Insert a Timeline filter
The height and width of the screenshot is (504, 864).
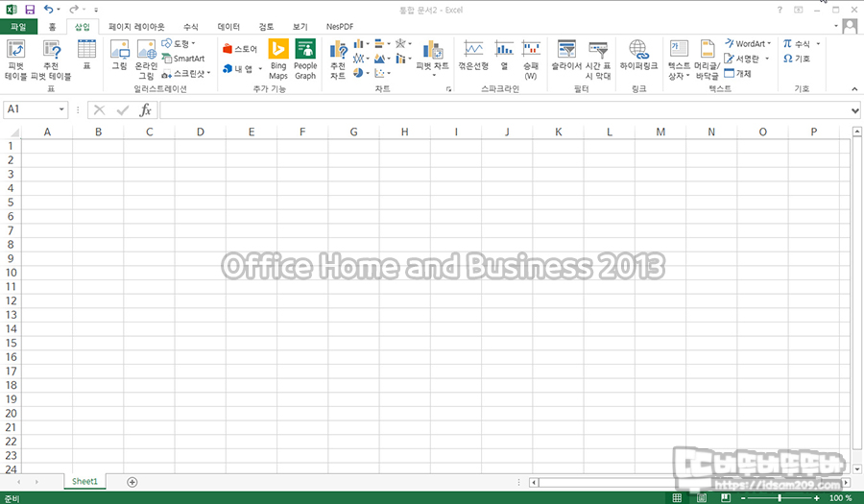598,60
